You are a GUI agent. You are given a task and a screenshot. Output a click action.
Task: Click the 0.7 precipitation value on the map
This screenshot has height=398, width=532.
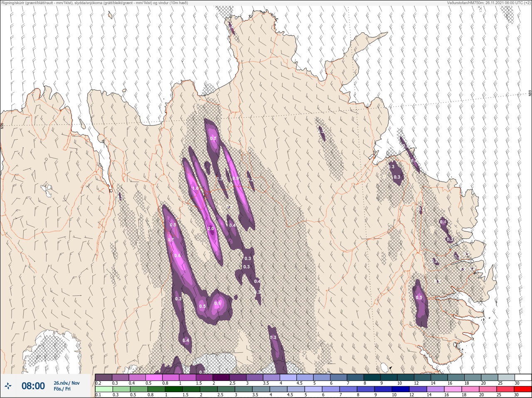(x=171, y=240)
